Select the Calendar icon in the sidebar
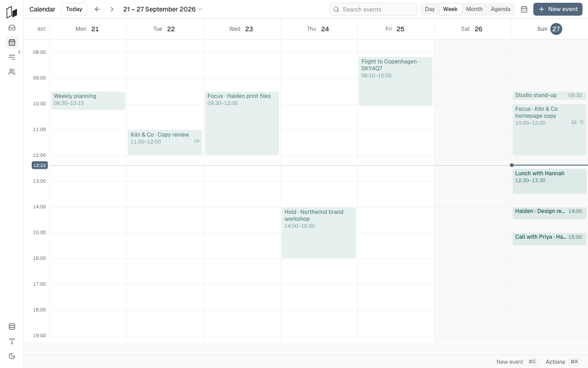 click(x=12, y=42)
